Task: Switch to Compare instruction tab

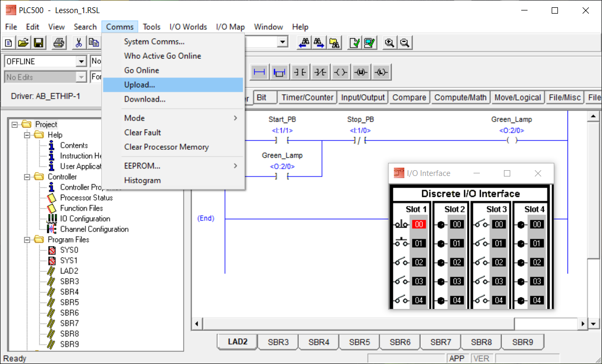Action: coord(409,97)
